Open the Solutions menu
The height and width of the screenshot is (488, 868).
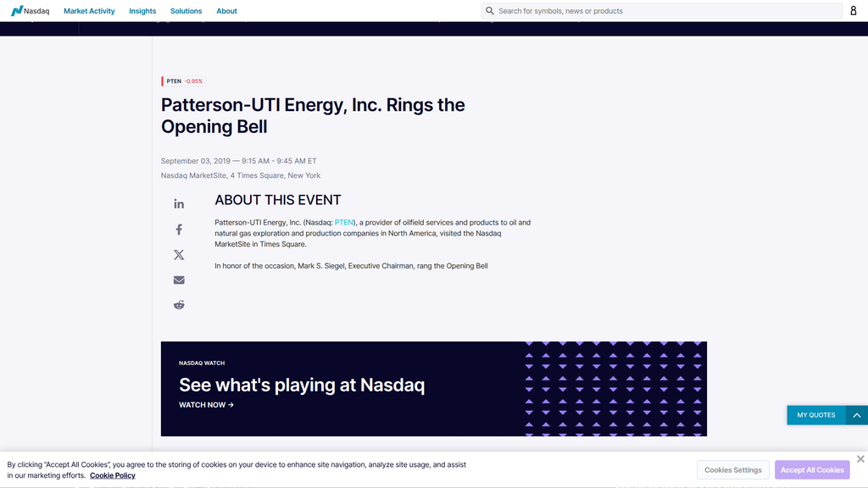point(186,11)
